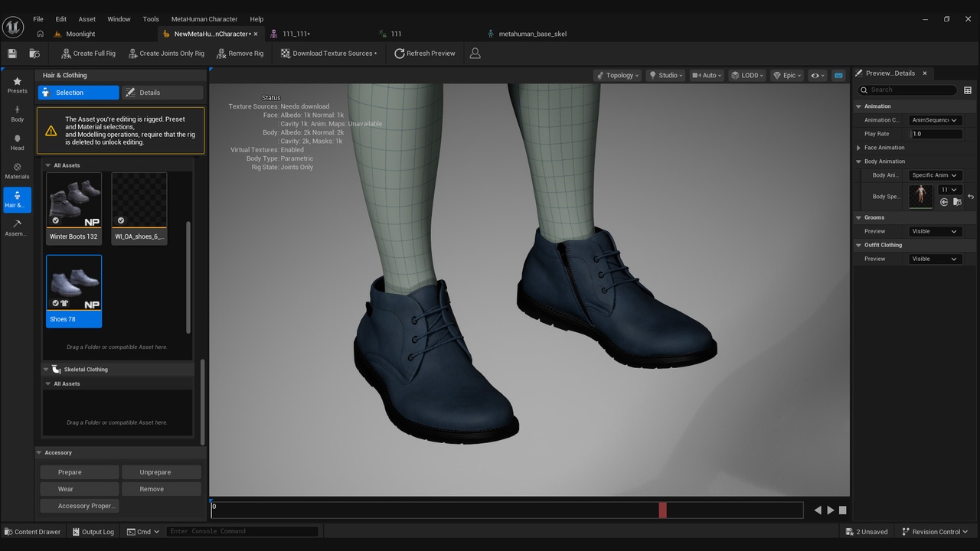The image size is (980, 551).
Task: Click the Accessory Properties button
Action: point(79,506)
